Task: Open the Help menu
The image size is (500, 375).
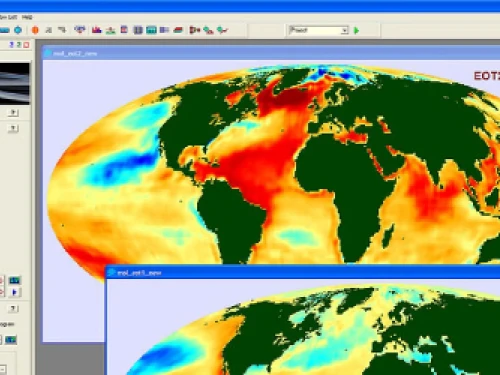Action: (x=27, y=17)
